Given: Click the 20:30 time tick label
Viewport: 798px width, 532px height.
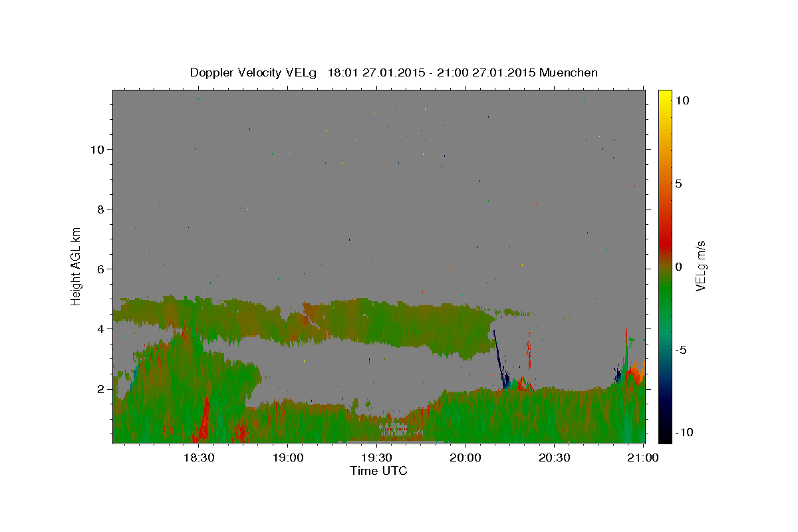Looking at the screenshot, I should [x=554, y=458].
